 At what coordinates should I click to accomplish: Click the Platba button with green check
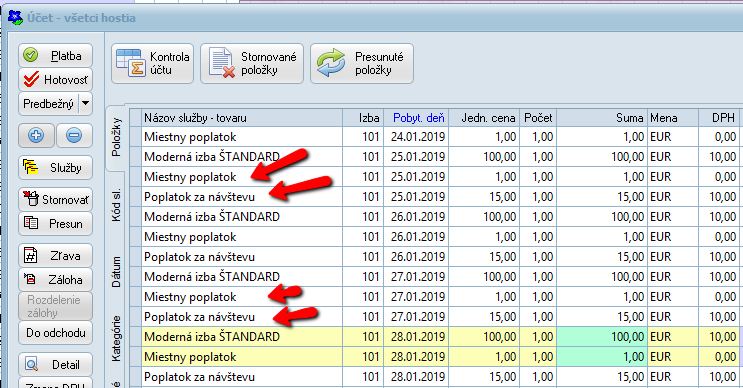click(55, 55)
